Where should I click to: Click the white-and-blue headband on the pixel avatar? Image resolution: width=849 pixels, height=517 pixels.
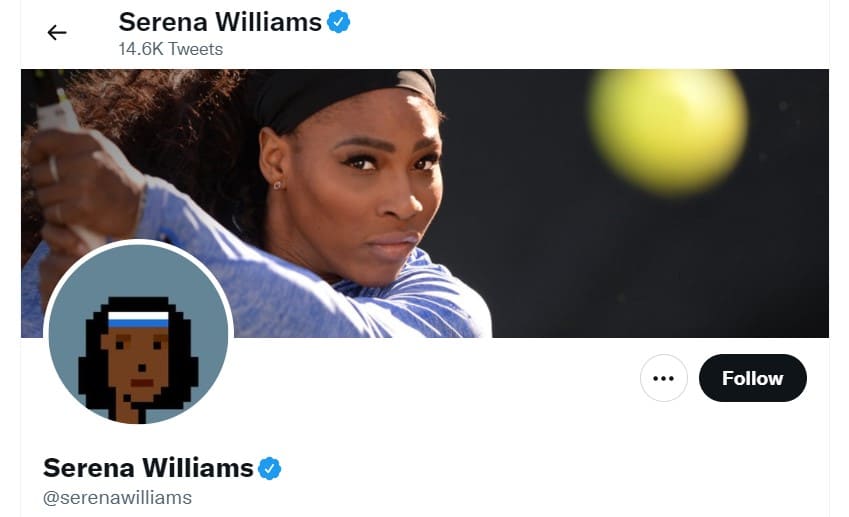click(138, 319)
